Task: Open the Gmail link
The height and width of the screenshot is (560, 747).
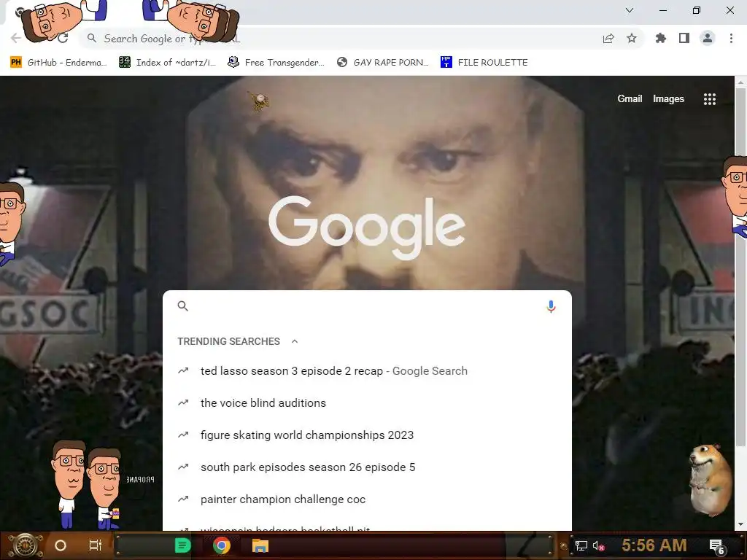Action: pyautogui.click(x=630, y=99)
